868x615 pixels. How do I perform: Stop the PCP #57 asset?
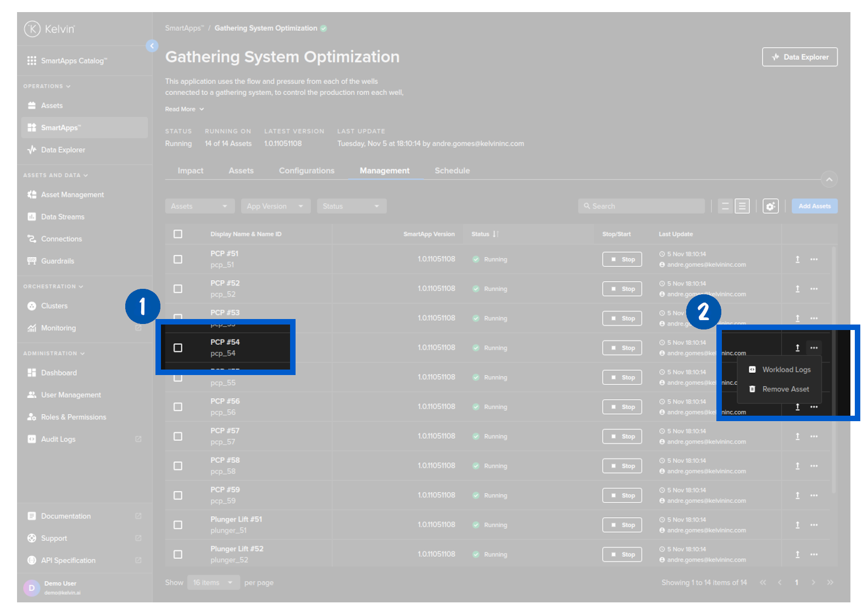click(x=622, y=437)
